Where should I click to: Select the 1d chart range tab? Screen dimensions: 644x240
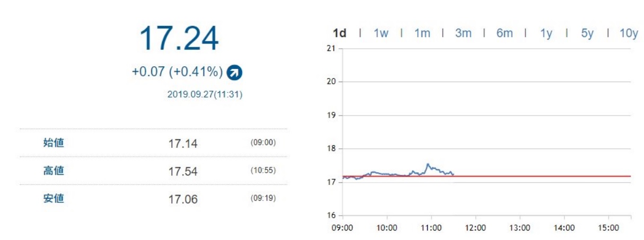pyautogui.click(x=339, y=33)
